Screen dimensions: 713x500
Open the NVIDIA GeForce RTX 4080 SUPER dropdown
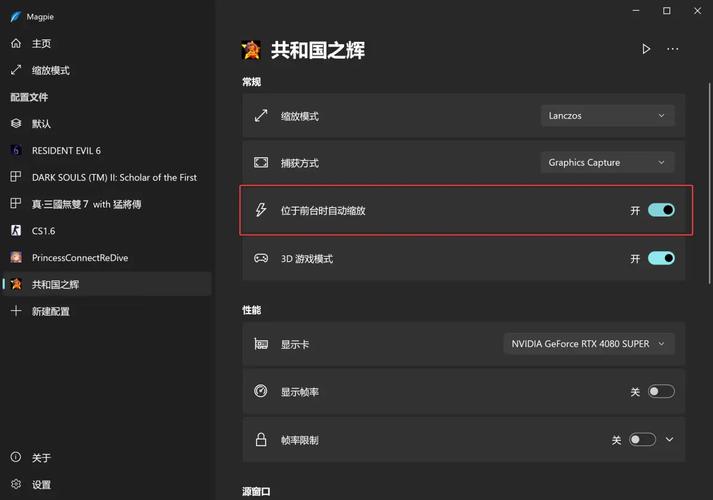point(589,344)
